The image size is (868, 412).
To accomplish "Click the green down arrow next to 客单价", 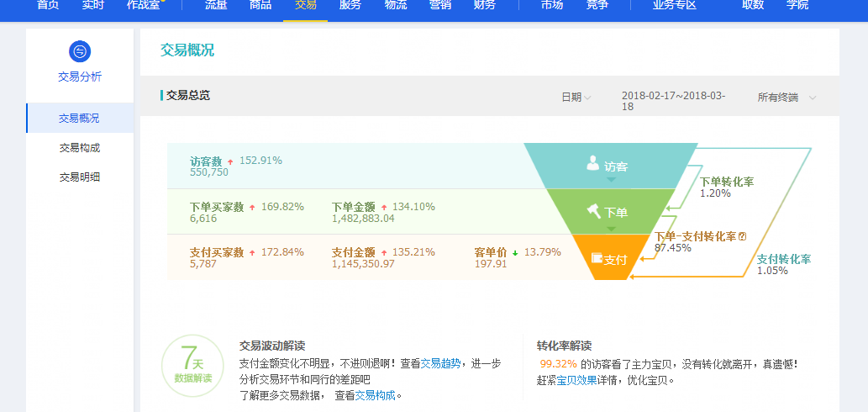I will (515, 253).
